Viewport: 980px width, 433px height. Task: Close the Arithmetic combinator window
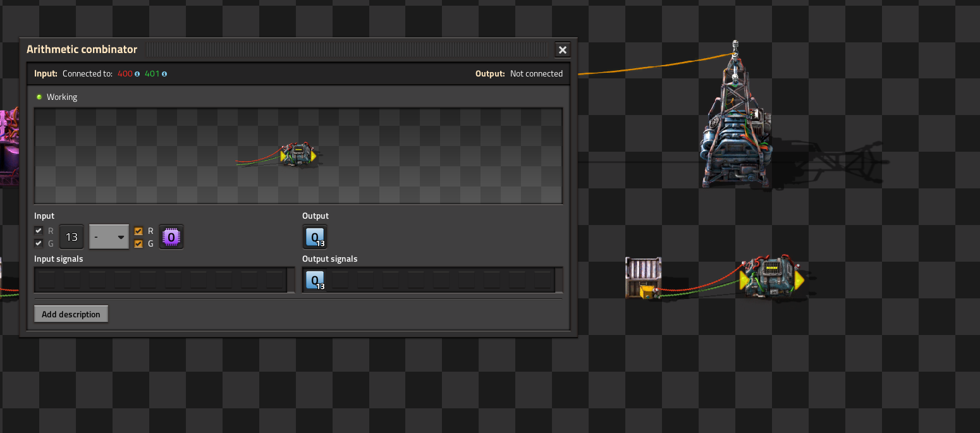tap(562, 50)
